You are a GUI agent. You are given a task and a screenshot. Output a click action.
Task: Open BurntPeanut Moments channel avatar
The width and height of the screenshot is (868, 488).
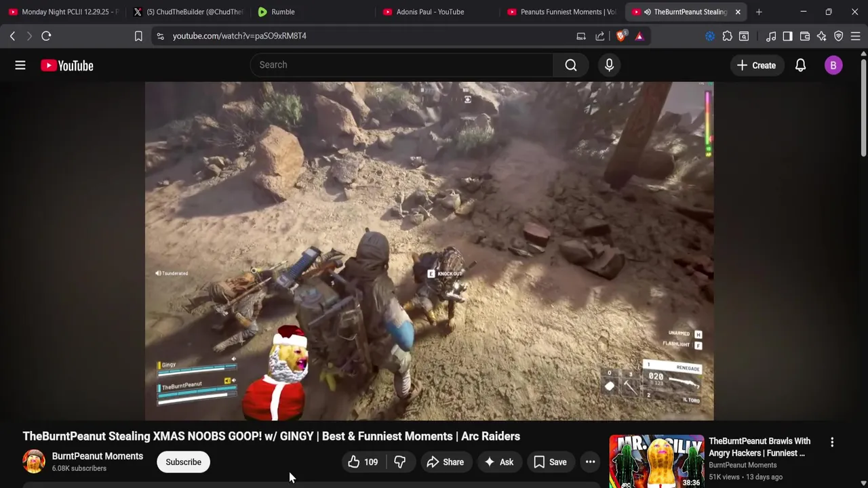34,462
